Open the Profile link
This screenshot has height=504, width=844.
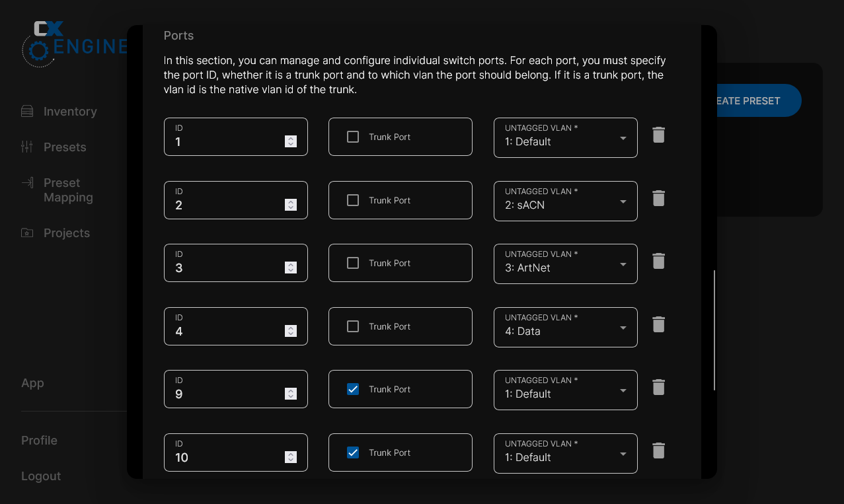coord(39,441)
